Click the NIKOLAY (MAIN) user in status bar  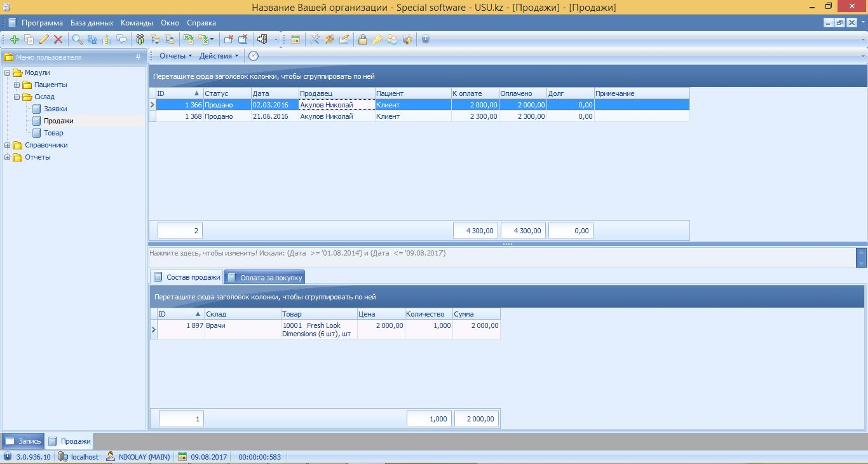138,457
